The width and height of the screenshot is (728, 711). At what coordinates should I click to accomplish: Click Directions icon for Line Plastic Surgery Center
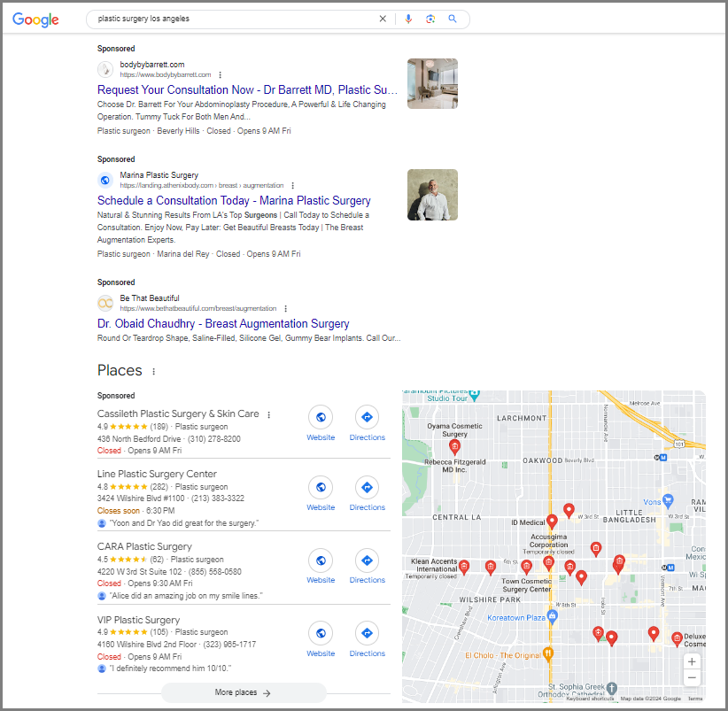[368, 487]
